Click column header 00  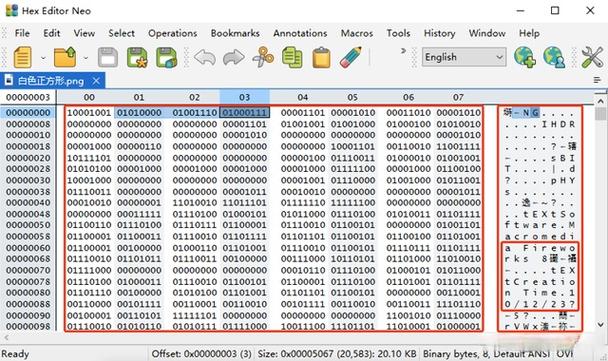(x=89, y=97)
